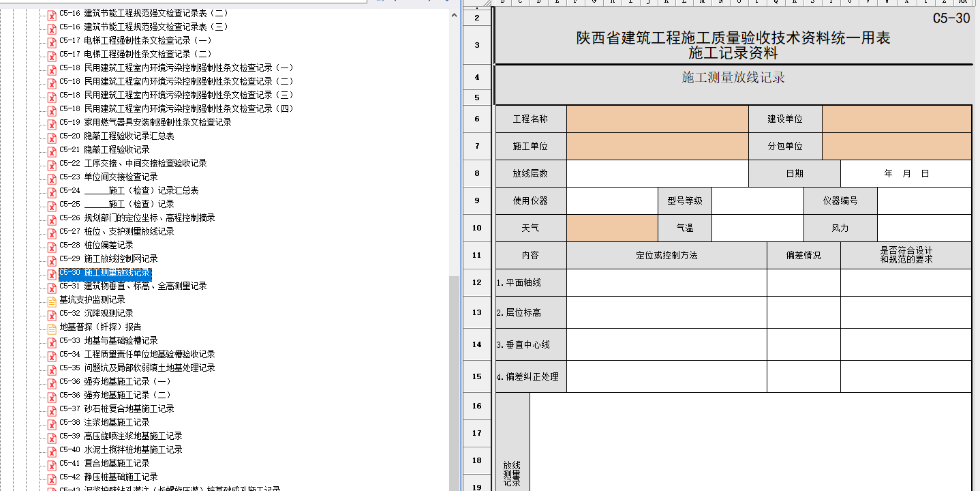
Task: Click the red file icon for C5-21 隐蔽工程验收记录
Action: pyautogui.click(x=52, y=151)
